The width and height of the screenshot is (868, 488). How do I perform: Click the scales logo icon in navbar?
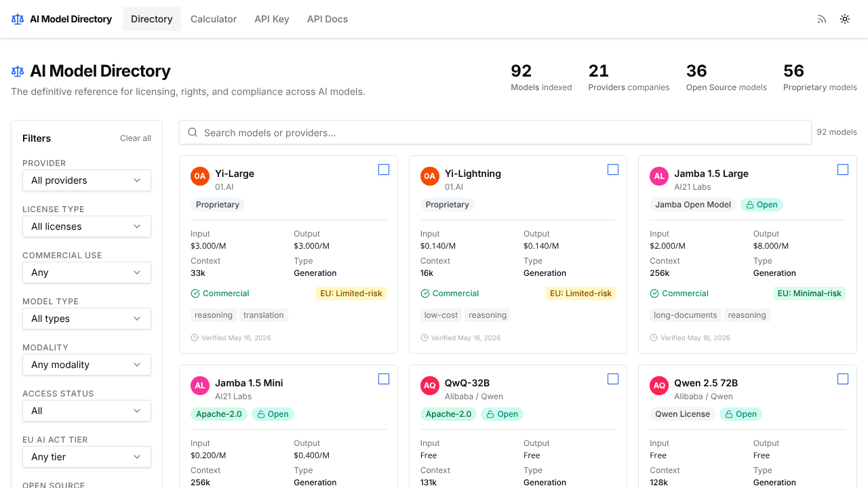(18, 19)
